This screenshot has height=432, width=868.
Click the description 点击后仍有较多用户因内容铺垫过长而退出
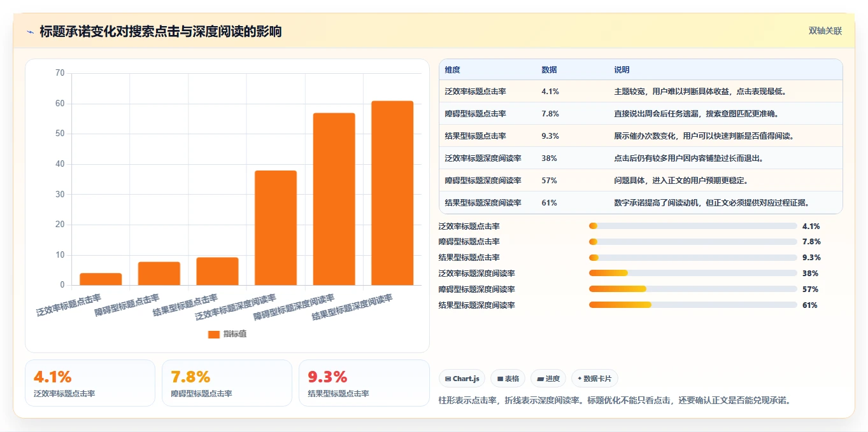pyautogui.click(x=690, y=158)
